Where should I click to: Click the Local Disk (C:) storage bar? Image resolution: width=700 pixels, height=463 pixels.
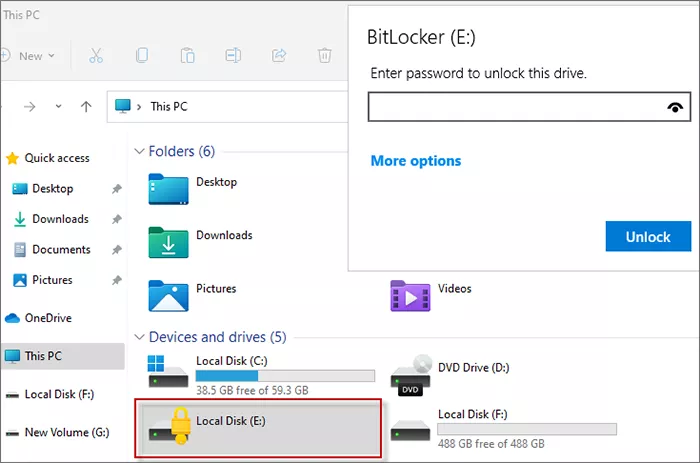point(285,376)
